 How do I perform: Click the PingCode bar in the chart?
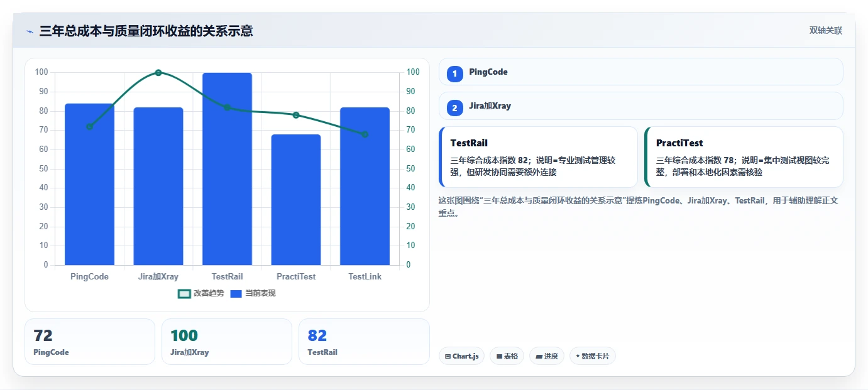89,184
